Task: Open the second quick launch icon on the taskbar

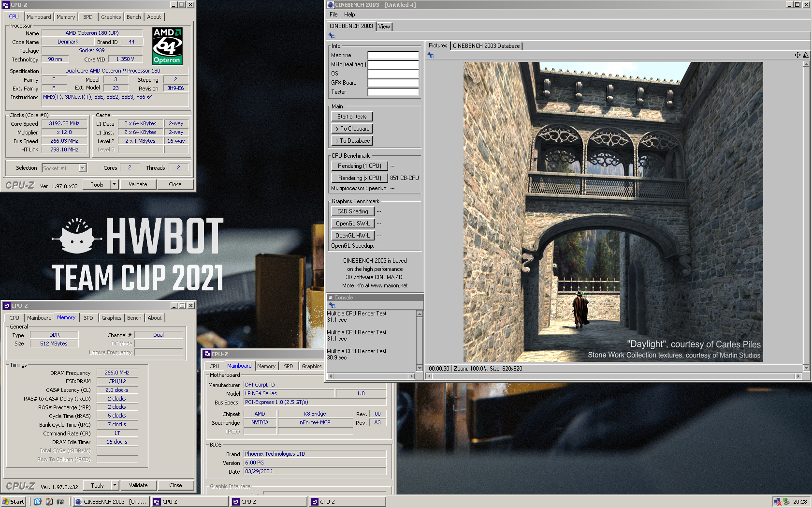Action: pyautogui.click(x=49, y=502)
